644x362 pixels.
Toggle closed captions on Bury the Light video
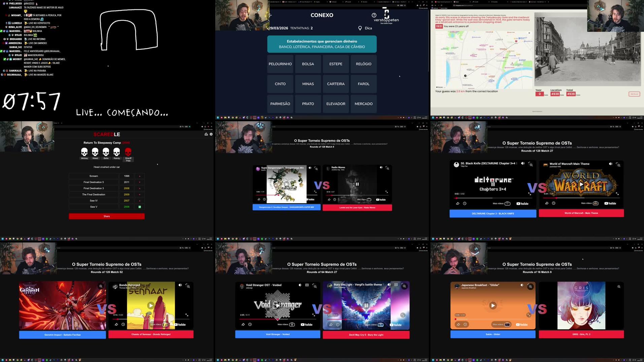tap(395, 285)
